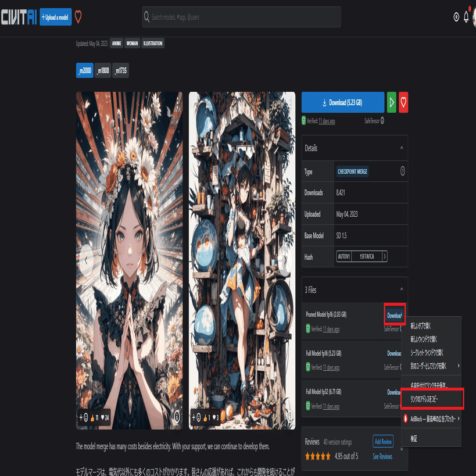Choose save link as from context menu
This screenshot has width=476, height=476.
[x=431, y=385]
